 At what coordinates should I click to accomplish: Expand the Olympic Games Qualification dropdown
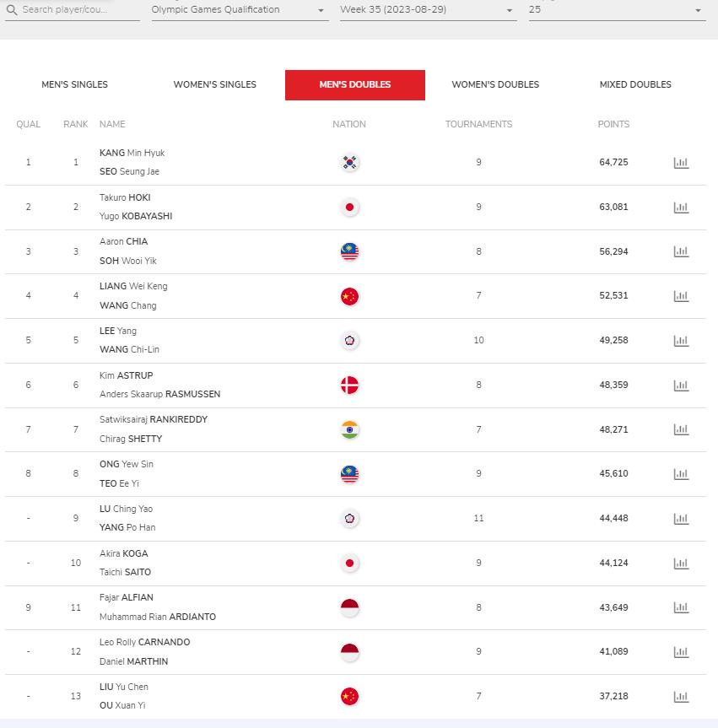[x=240, y=10]
